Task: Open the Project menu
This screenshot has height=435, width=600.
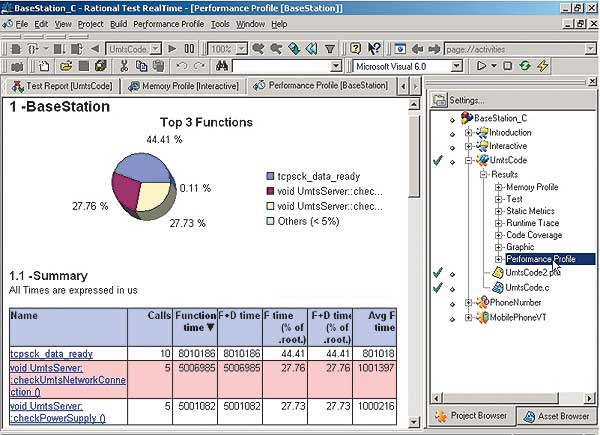Action: pyautogui.click(x=91, y=24)
